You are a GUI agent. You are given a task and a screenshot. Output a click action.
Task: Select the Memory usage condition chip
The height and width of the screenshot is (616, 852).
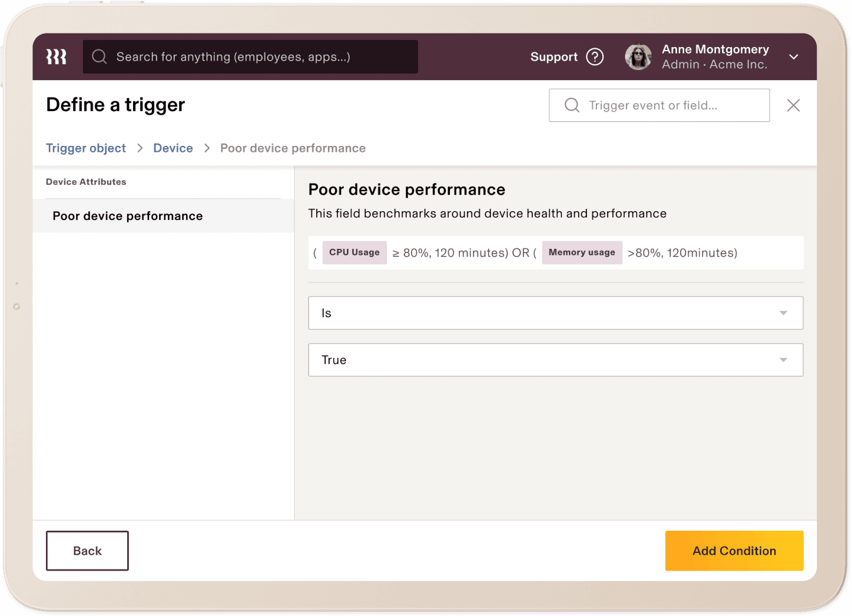coord(582,252)
